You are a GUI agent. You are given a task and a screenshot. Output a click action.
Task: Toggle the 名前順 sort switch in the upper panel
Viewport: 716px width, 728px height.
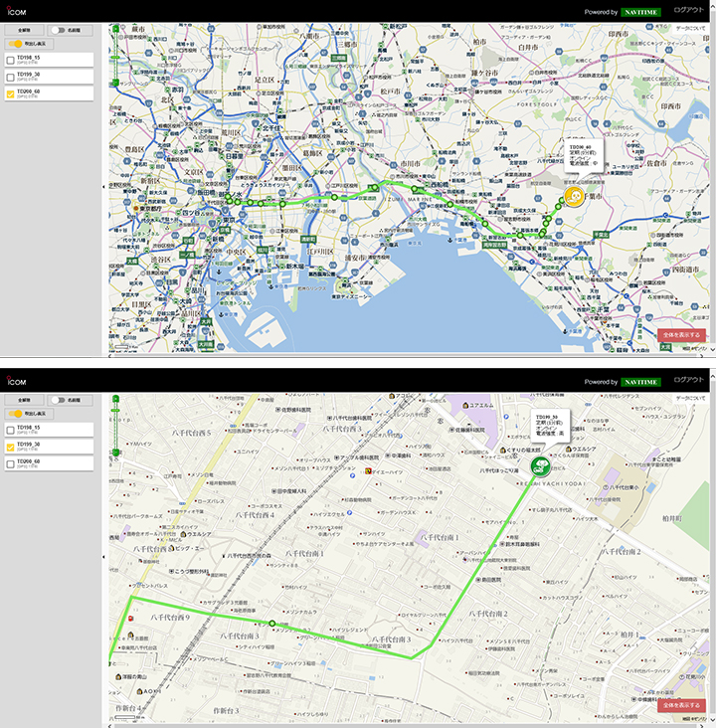(58, 30)
